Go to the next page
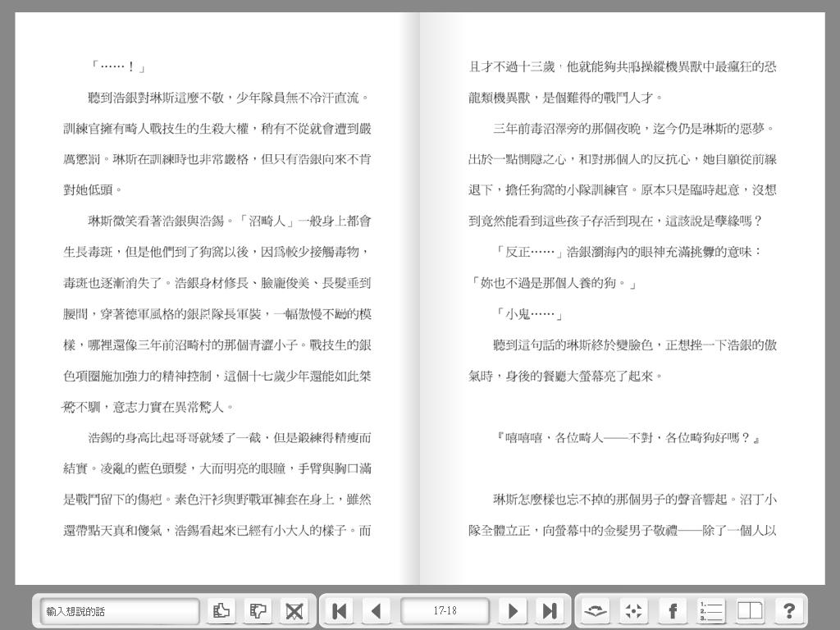The height and width of the screenshot is (630, 840). (x=513, y=610)
